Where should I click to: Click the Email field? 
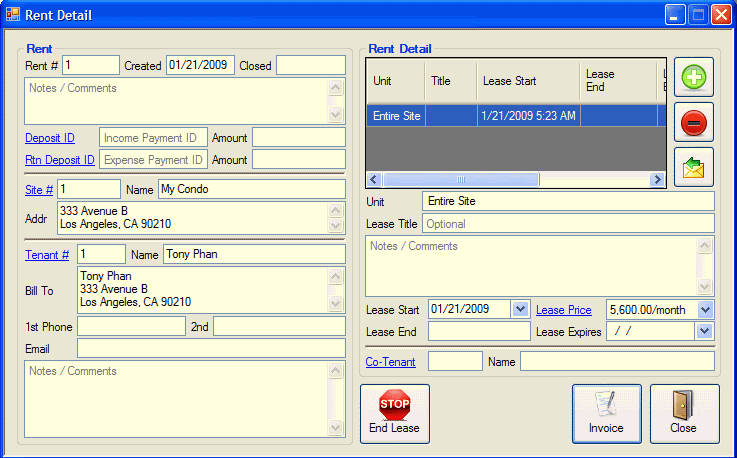tap(212, 348)
